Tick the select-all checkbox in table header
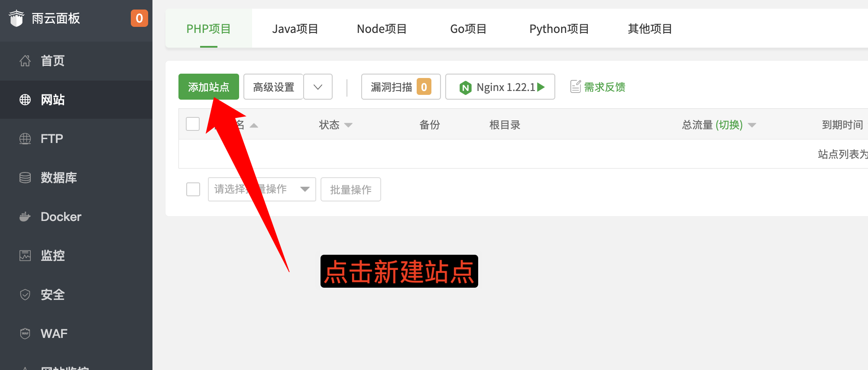The width and height of the screenshot is (868, 370). tap(193, 124)
